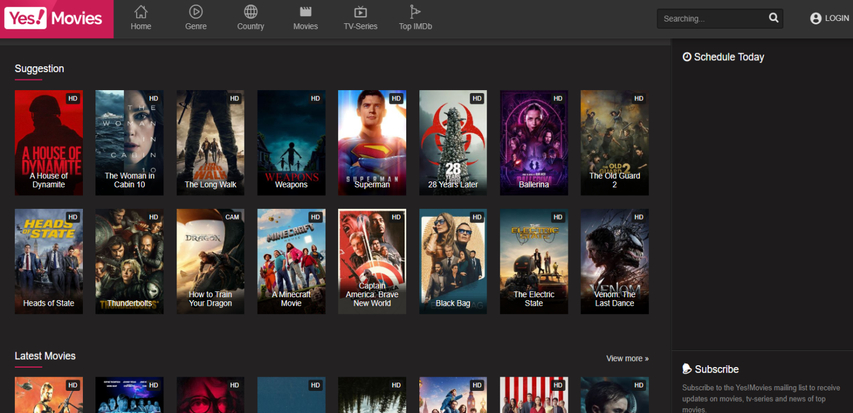Go to the Movies menu label

tap(306, 26)
